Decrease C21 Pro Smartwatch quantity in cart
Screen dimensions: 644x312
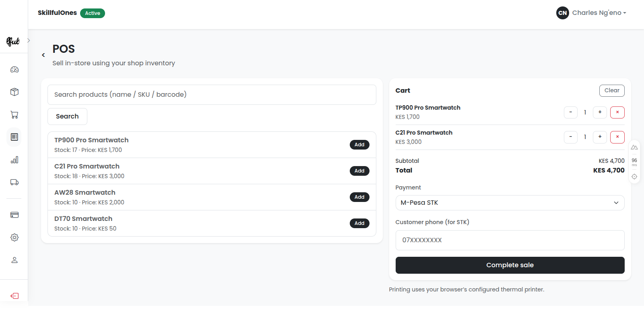[x=570, y=137]
